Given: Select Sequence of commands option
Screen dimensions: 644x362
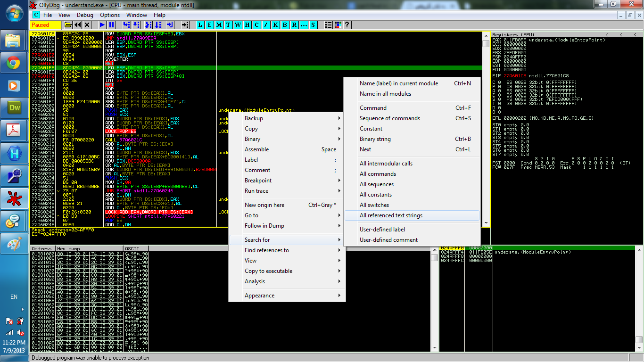Looking at the screenshot, I should 412,118.
